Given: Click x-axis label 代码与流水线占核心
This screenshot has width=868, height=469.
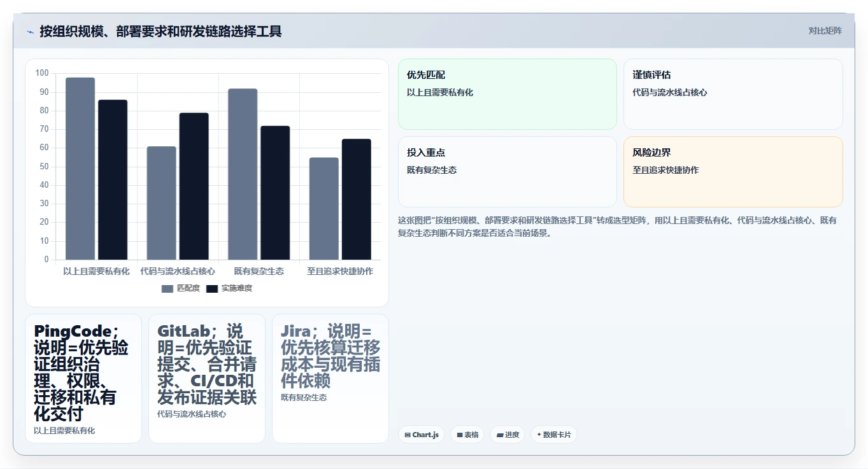Looking at the screenshot, I should tap(178, 271).
